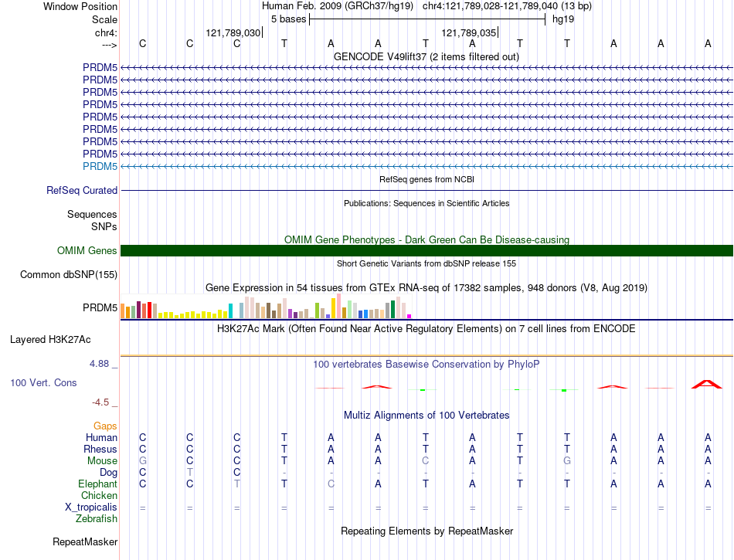The image size is (734, 560).
Task: Open the H3K27Ac Mark track title
Action: click(x=426, y=328)
